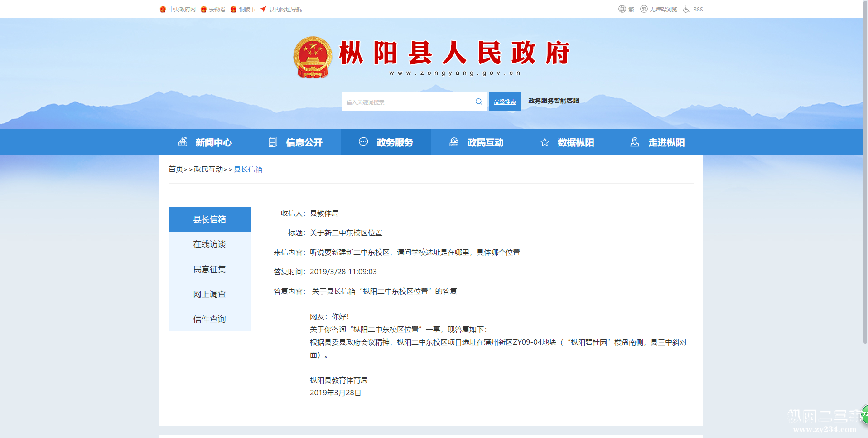The width and height of the screenshot is (868, 438).
Task: Select 信件查询 in the sidebar
Action: click(x=209, y=319)
